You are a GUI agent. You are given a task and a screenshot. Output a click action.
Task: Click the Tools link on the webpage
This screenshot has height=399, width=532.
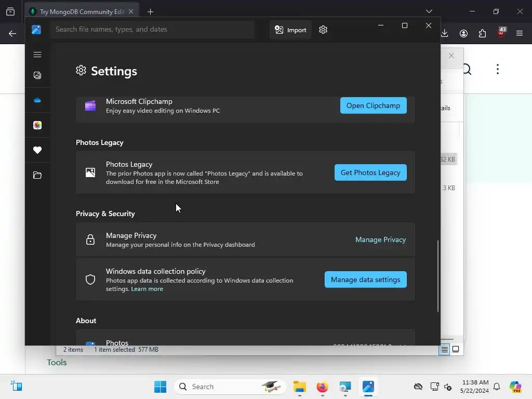57,363
